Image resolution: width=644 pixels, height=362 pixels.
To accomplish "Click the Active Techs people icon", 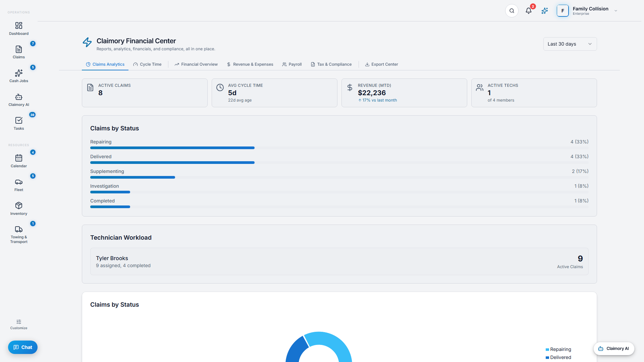I will click(480, 87).
